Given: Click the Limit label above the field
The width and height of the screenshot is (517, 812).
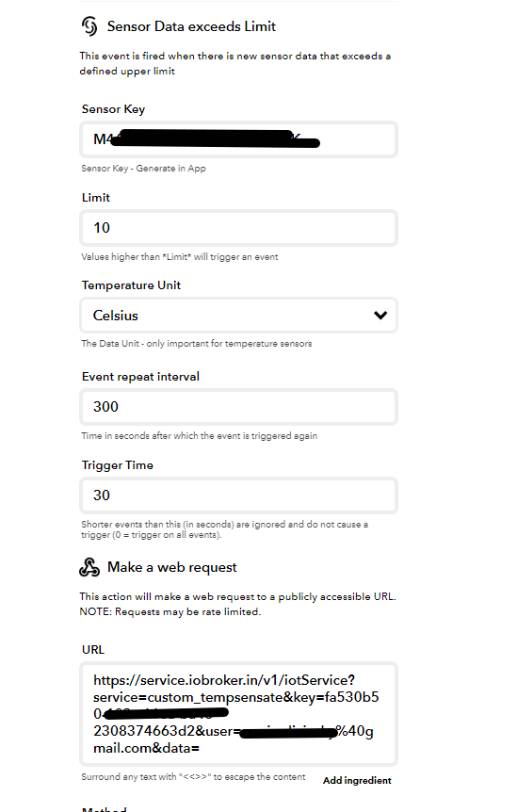Looking at the screenshot, I should (96, 198).
